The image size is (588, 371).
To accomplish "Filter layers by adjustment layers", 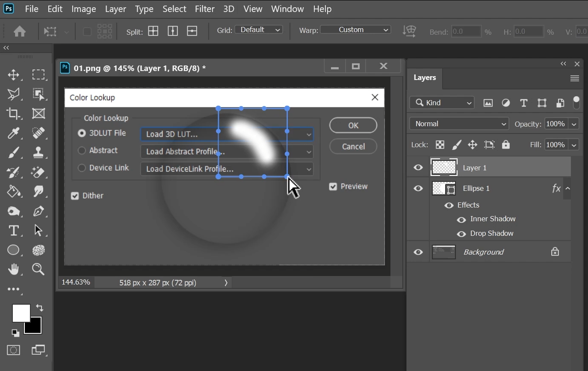I will point(506,103).
